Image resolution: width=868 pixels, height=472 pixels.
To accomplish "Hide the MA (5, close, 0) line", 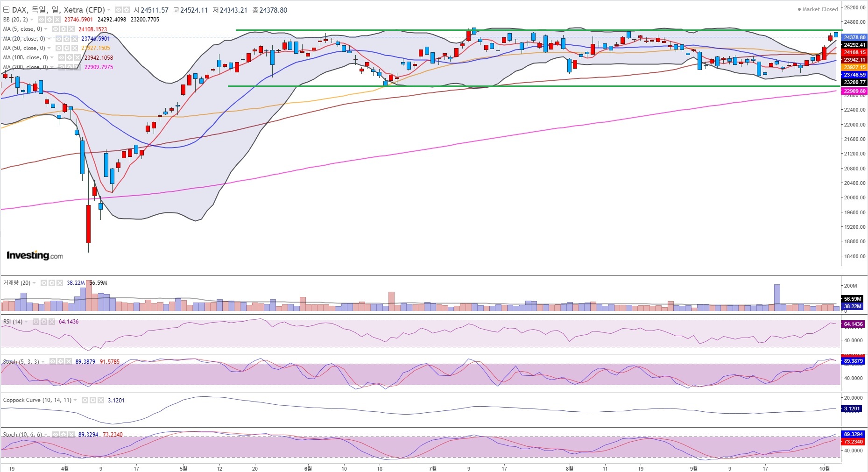I will tap(55, 29).
